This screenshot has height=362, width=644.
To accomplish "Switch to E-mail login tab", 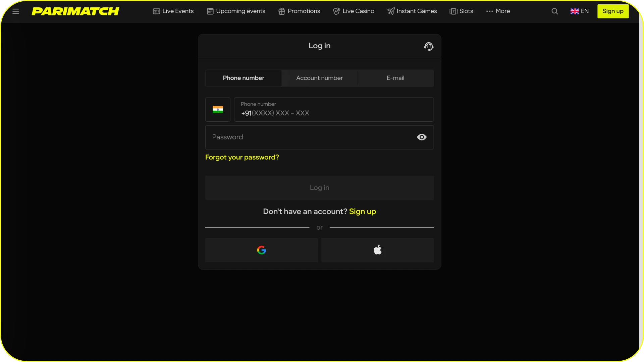I will tap(396, 78).
